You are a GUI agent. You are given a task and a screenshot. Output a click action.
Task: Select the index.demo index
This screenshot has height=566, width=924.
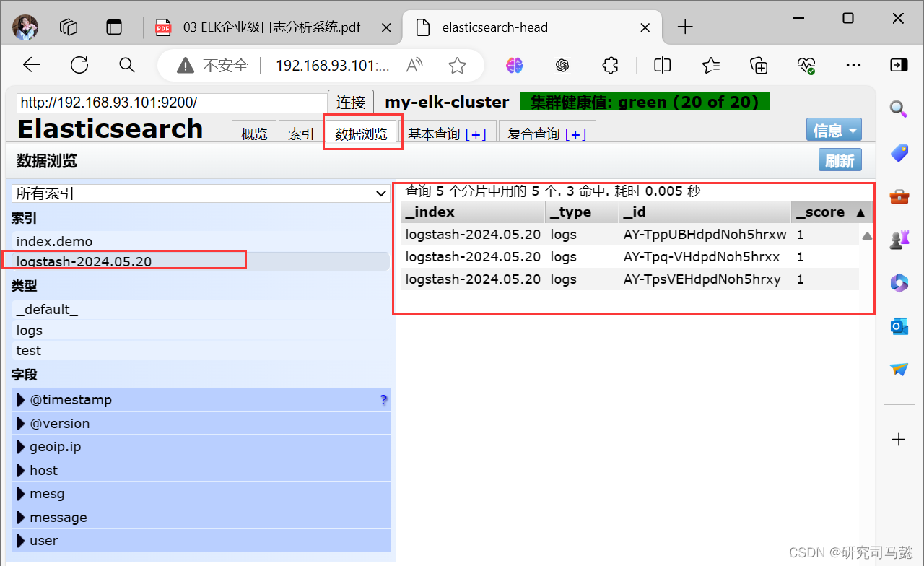click(x=201, y=241)
